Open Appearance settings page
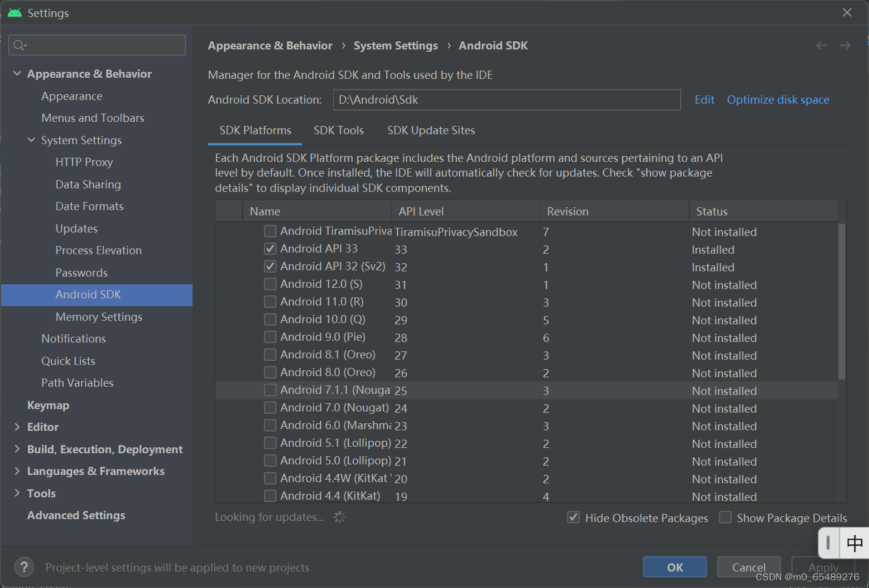 (72, 96)
